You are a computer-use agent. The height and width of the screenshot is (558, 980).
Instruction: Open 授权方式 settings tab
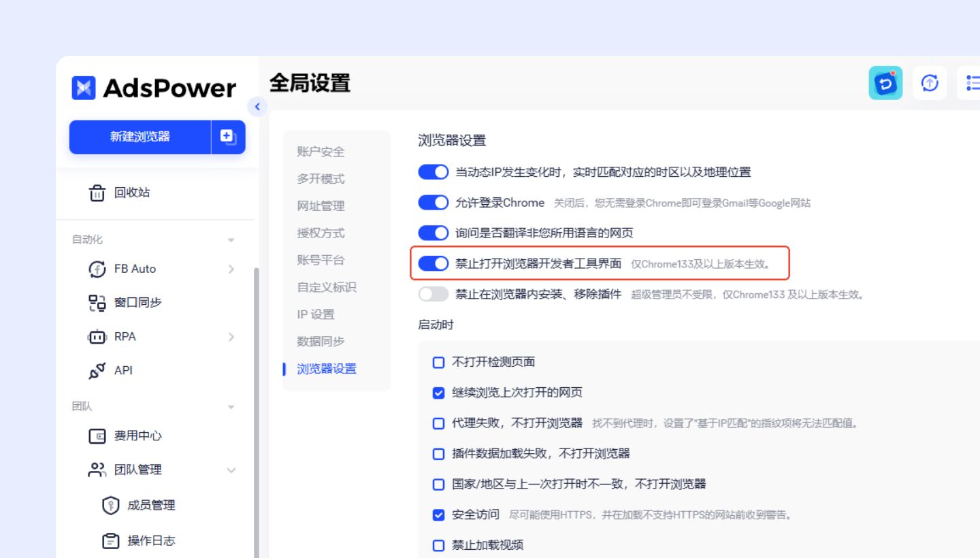pyautogui.click(x=321, y=233)
